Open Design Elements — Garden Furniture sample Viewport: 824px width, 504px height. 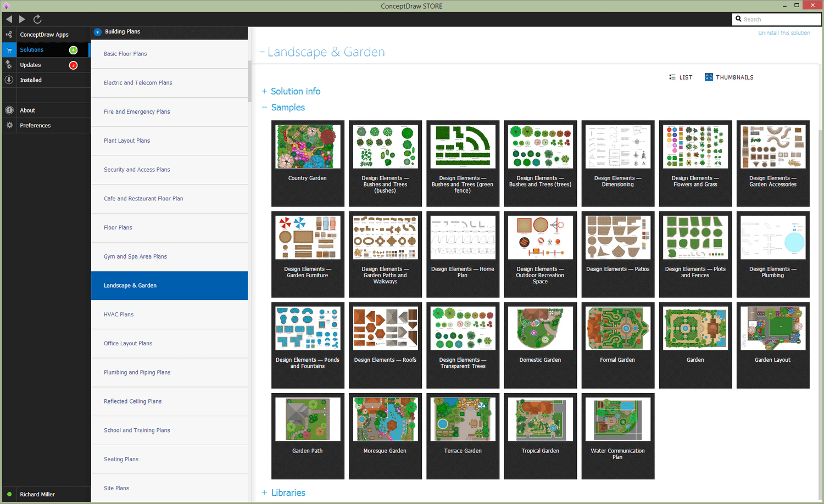click(x=308, y=254)
